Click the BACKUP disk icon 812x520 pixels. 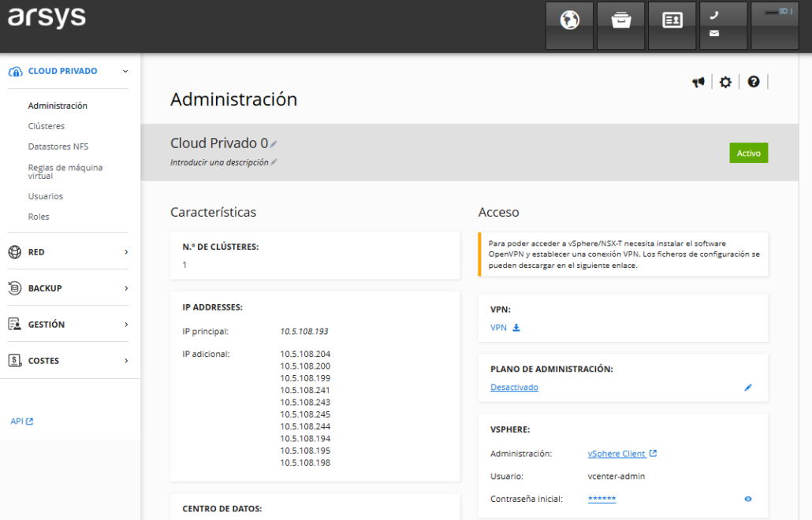tap(14, 288)
